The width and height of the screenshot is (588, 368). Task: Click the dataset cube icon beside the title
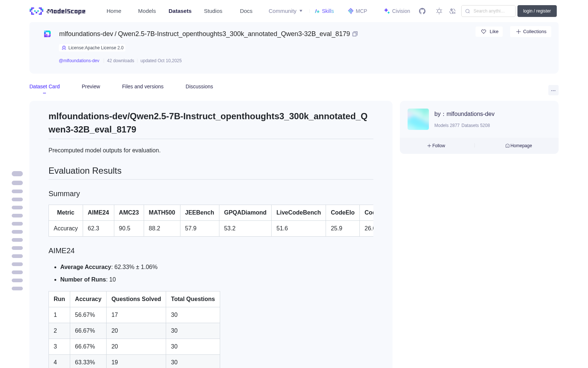click(x=47, y=34)
